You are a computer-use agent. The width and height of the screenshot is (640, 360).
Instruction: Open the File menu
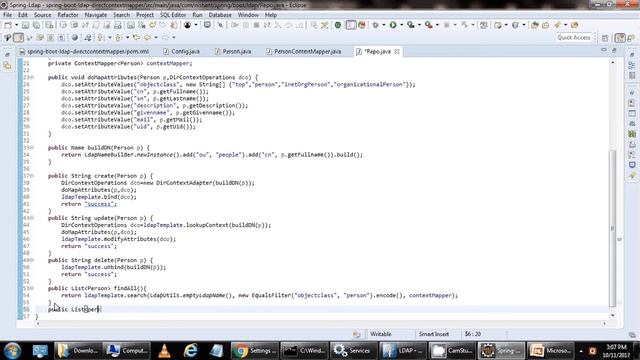click(7, 15)
